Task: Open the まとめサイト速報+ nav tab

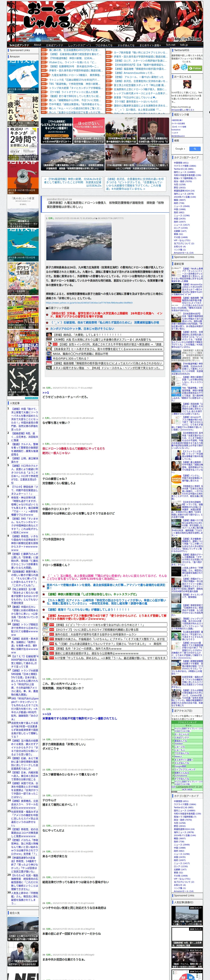Action: tap(150, 45)
